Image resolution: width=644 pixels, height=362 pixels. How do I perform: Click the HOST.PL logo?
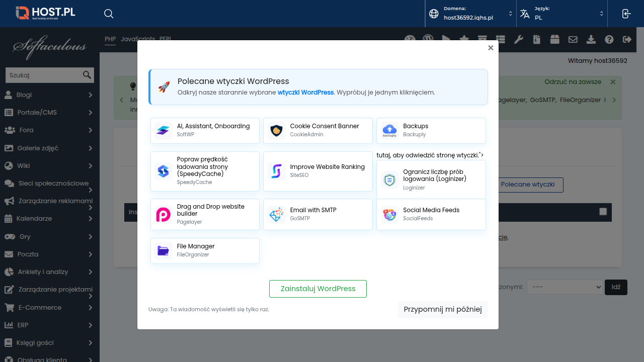45,13
